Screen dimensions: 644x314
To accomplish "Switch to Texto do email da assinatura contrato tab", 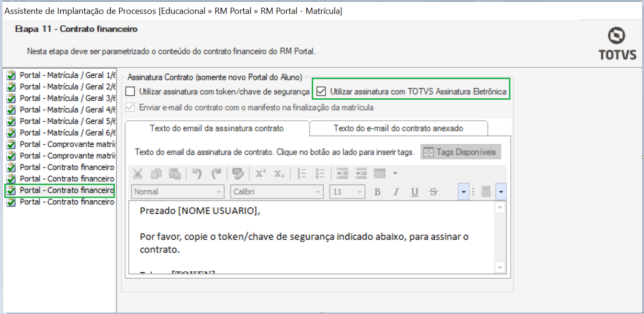I will (217, 128).
